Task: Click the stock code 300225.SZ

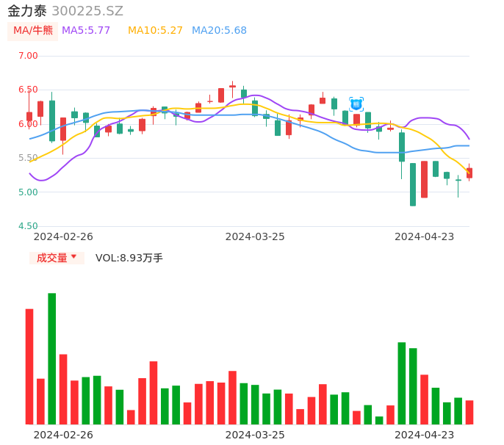Action: click(87, 11)
